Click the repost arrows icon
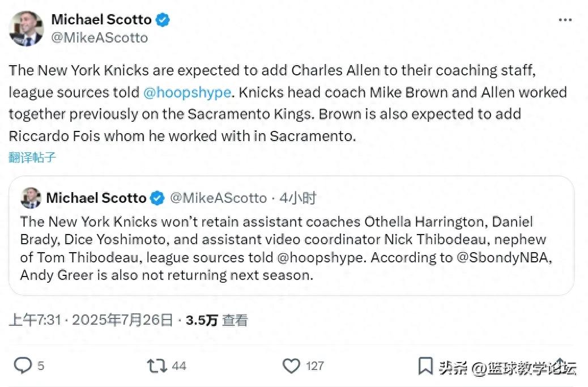Viewport: 588px width, 387px height. coord(156,365)
